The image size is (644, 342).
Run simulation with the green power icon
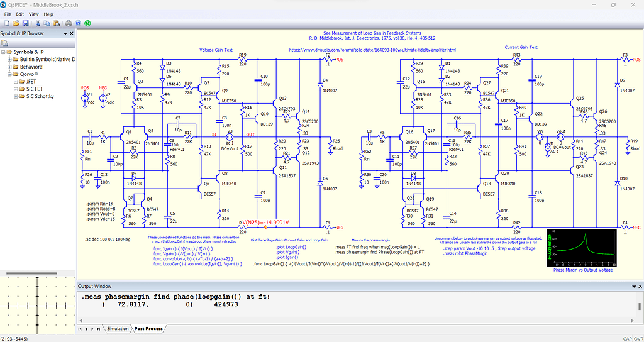(x=87, y=23)
